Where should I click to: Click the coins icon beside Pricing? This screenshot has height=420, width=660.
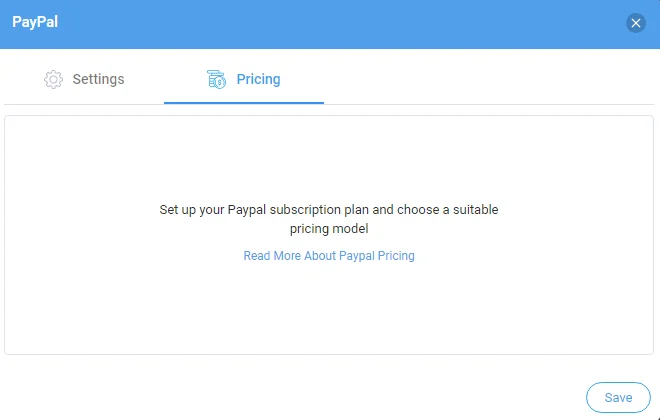[x=216, y=79]
